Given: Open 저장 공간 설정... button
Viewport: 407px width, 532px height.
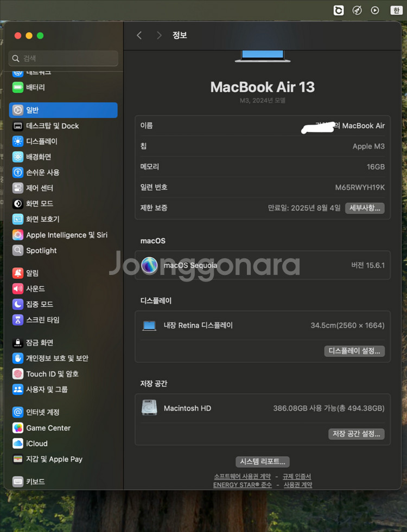Looking at the screenshot, I should [x=356, y=434].
